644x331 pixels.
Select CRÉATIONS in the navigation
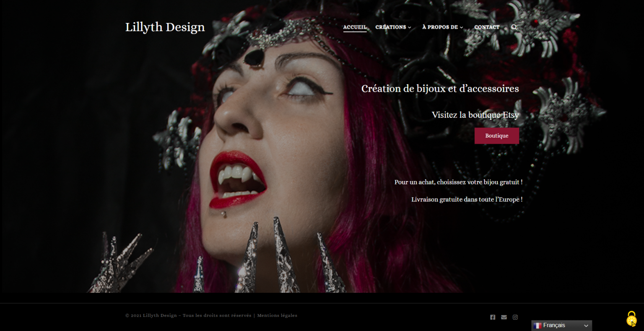391,27
